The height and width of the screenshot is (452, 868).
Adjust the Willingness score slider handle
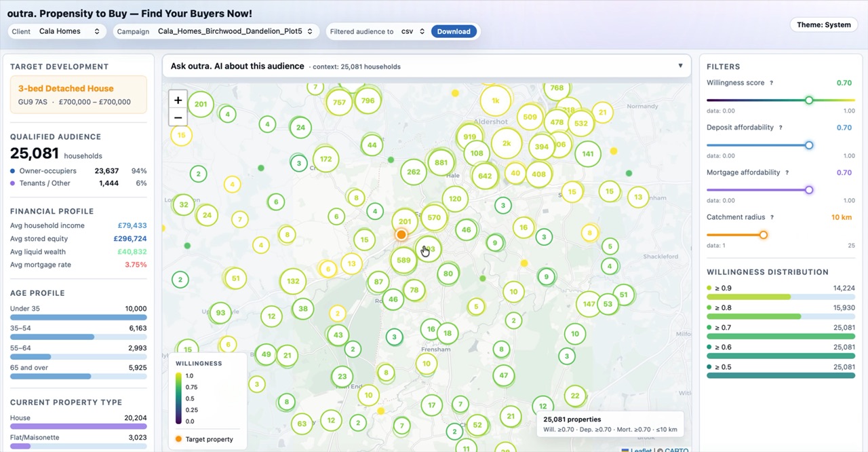(809, 100)
